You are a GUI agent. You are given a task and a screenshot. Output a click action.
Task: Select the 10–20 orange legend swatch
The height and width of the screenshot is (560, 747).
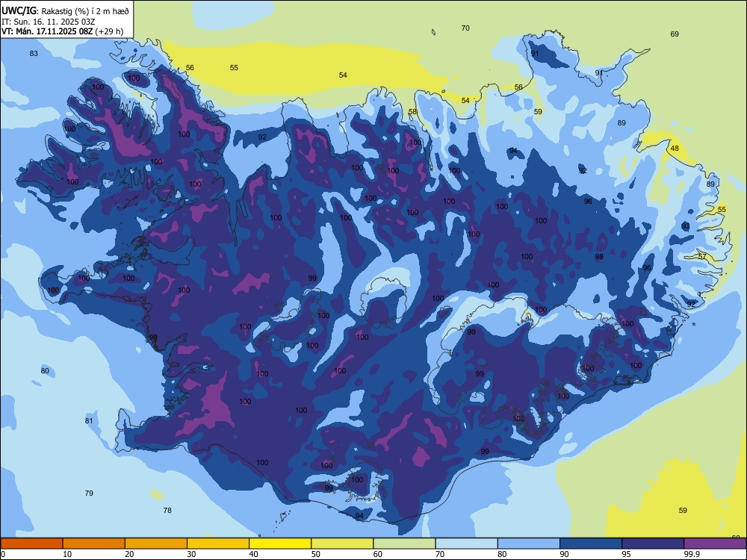pyautogui.click(x=94, y=544)
